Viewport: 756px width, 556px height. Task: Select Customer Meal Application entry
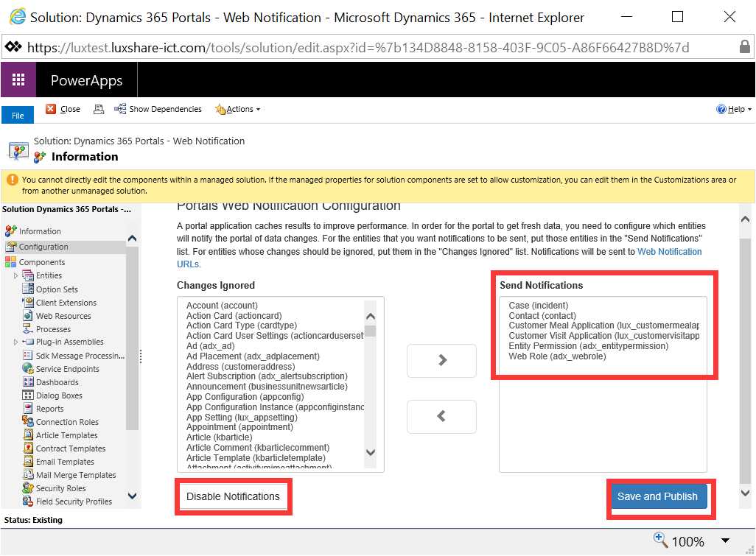pyautogui.click(x=603, y=325)
